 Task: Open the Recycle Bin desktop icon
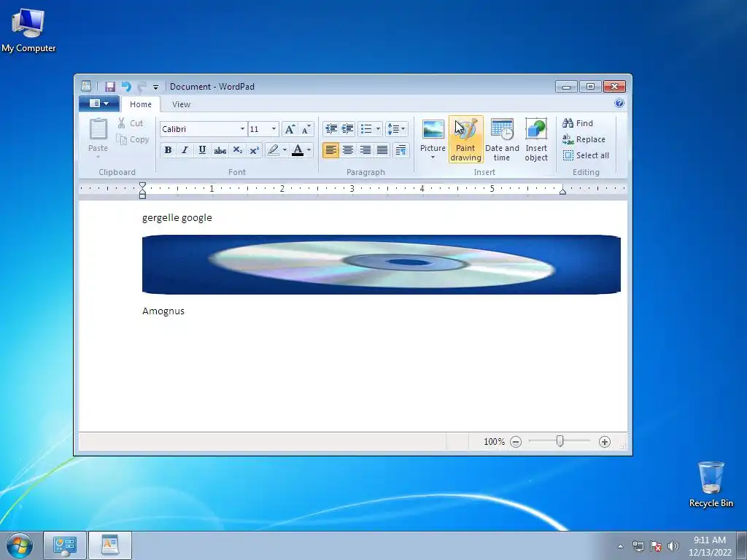[x=711, y=485]
